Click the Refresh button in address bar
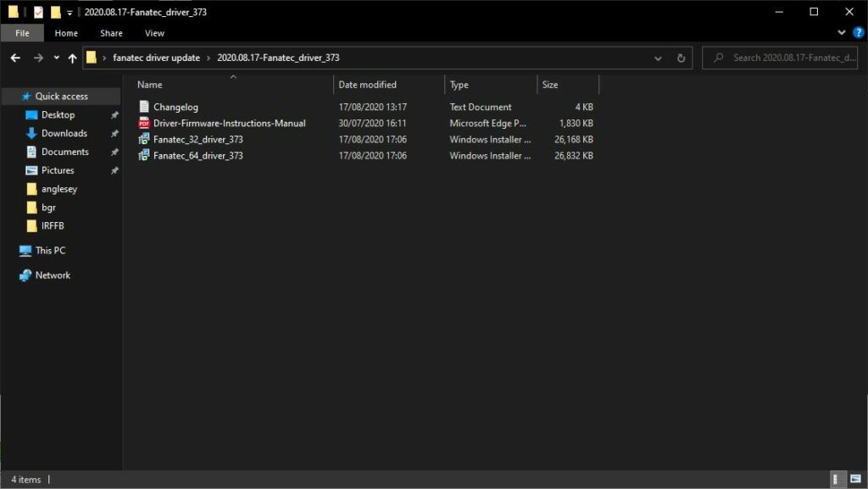This screenshot has width=868, height=489. pos(681,58)
